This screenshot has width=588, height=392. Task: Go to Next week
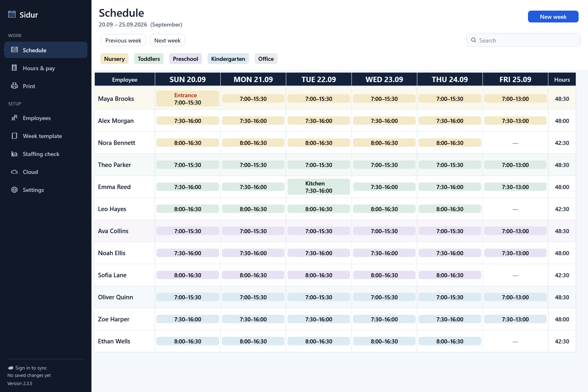click(167, 40)
